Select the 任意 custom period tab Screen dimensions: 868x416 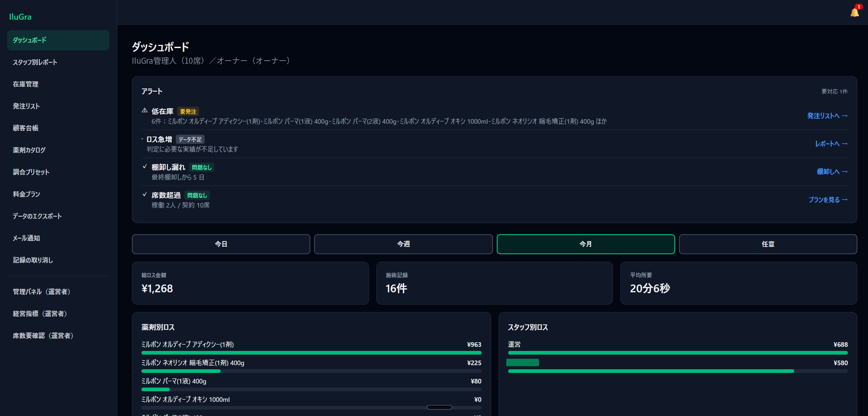(x=768, y=244)
